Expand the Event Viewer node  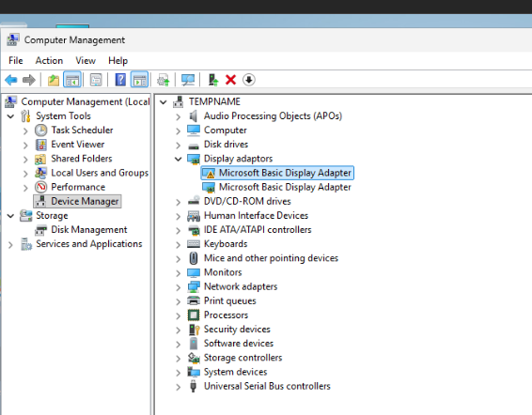(x=25, y=146)
